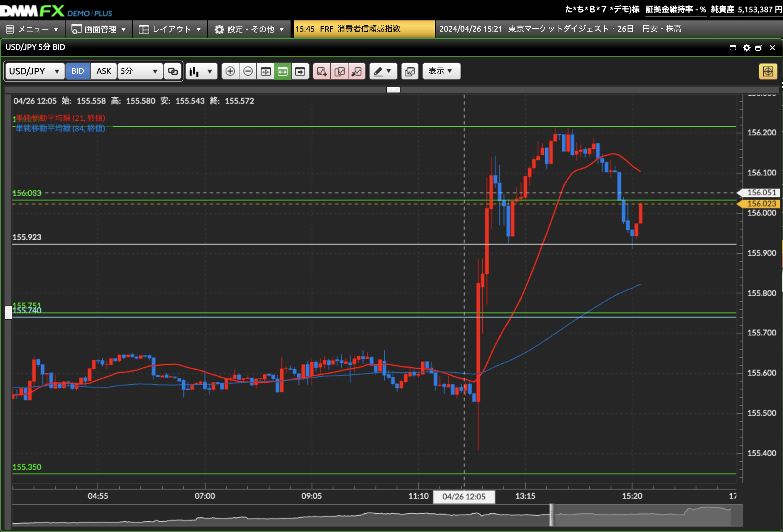Click the fit-chart-to-window icon
This screenshot has height=532, width=783.
pos(266,71)
